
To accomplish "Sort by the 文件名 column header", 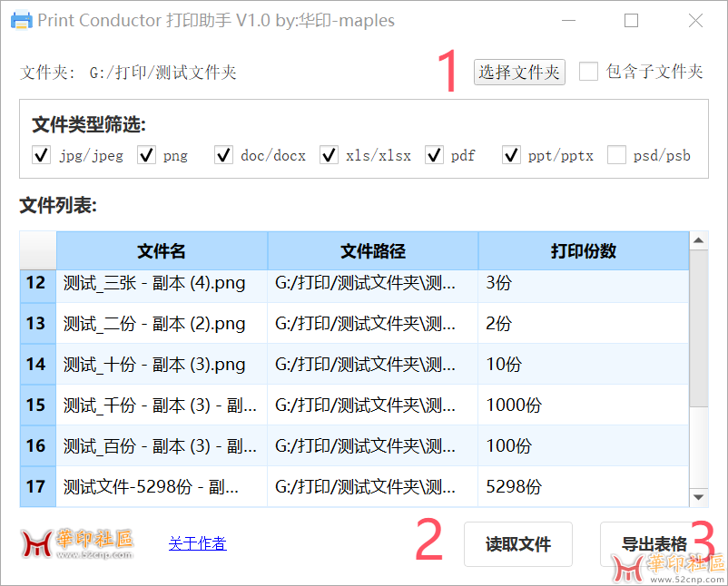I will click(x=162, y=250).
